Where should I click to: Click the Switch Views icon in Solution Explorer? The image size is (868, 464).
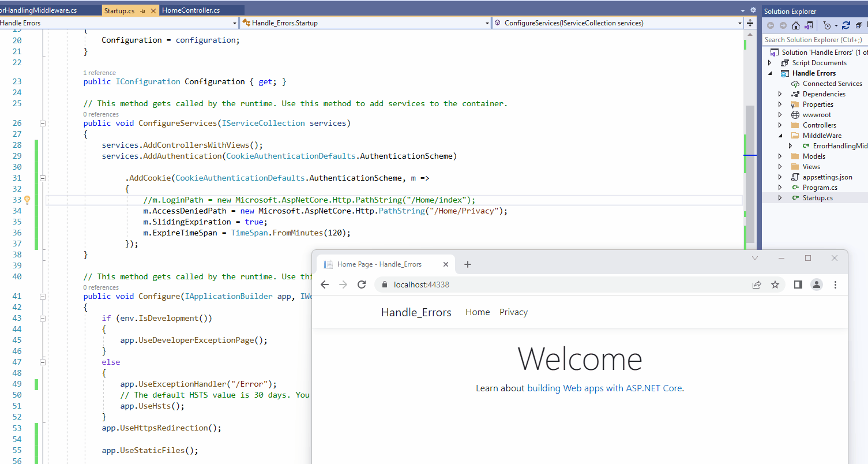809,25
